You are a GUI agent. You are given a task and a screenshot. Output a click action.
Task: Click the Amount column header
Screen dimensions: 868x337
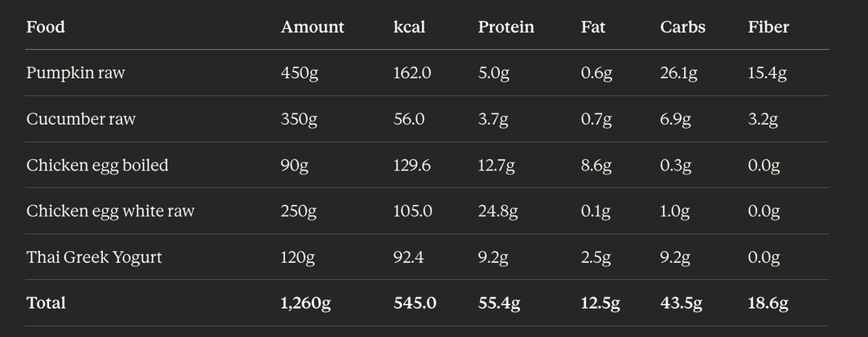(312, 27)
